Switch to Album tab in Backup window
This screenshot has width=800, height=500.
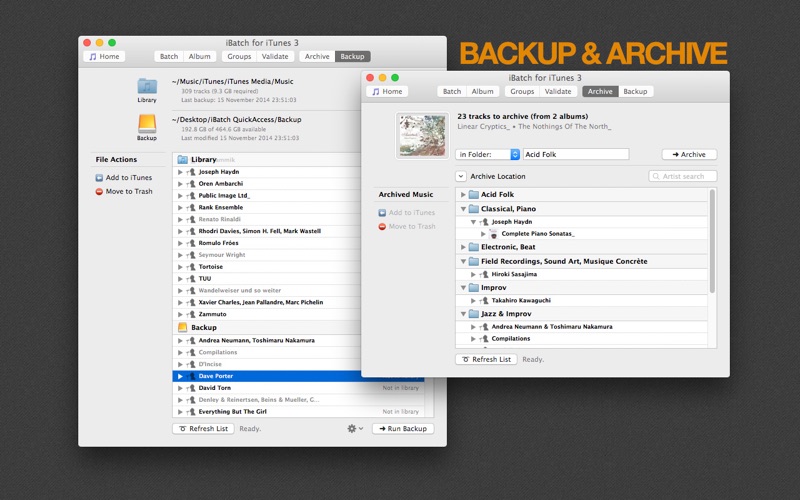coord(199,57)
